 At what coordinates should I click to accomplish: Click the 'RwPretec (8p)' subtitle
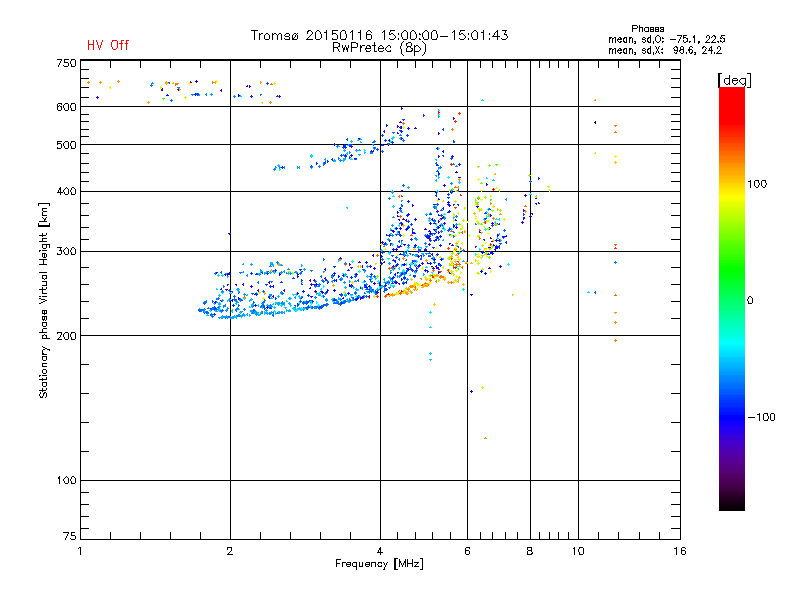379,48
